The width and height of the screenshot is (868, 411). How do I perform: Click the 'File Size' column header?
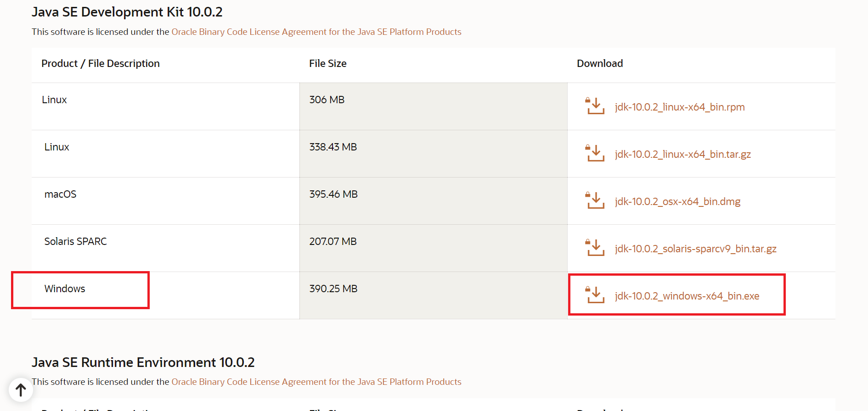328,63
